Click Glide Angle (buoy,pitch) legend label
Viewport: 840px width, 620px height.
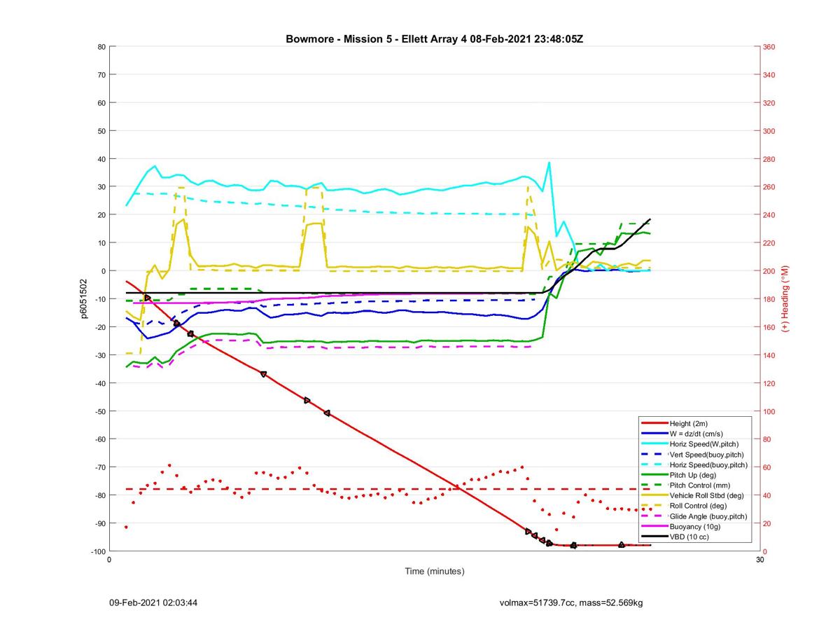(708, 516)
